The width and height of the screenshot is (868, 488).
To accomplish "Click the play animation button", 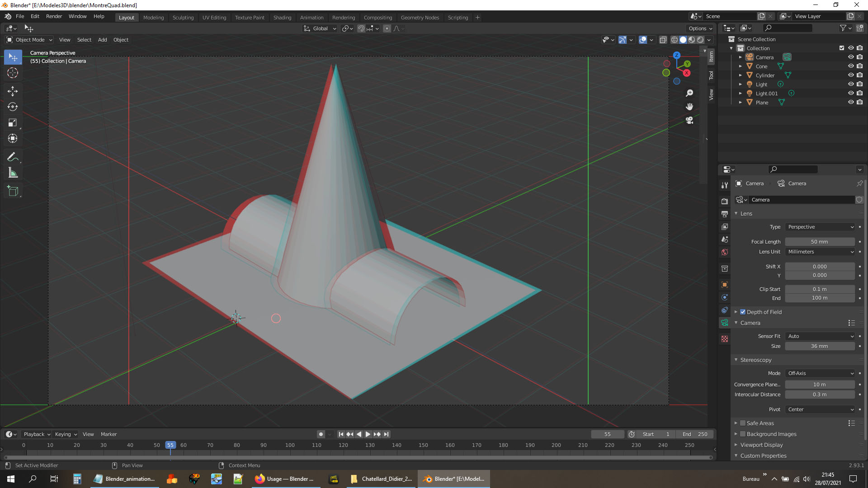I will [368, 434].
